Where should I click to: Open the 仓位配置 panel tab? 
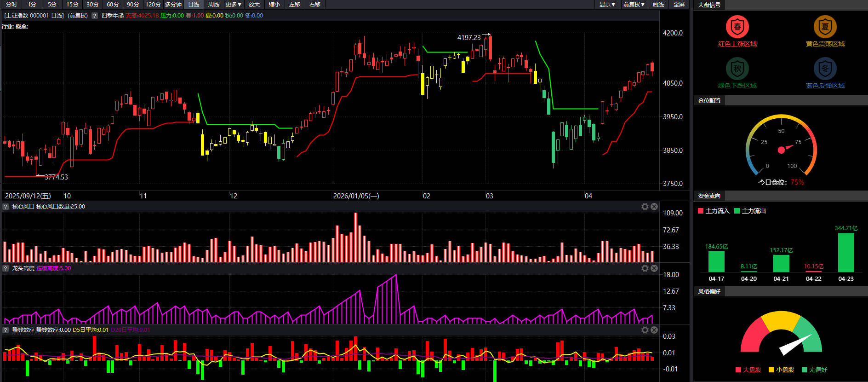pos(709,101)
